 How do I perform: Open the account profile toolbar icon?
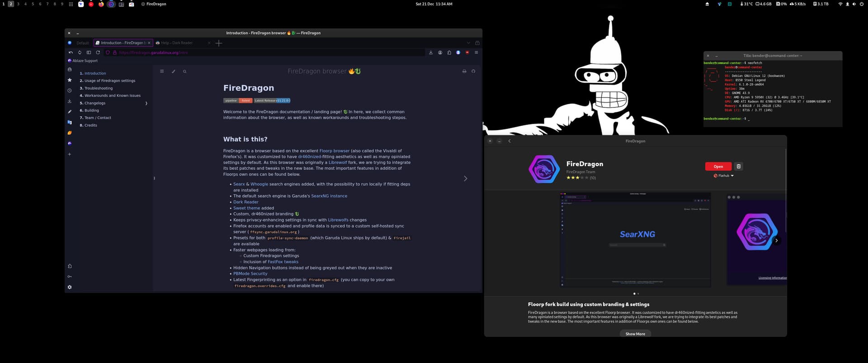[x=440, y=52]
